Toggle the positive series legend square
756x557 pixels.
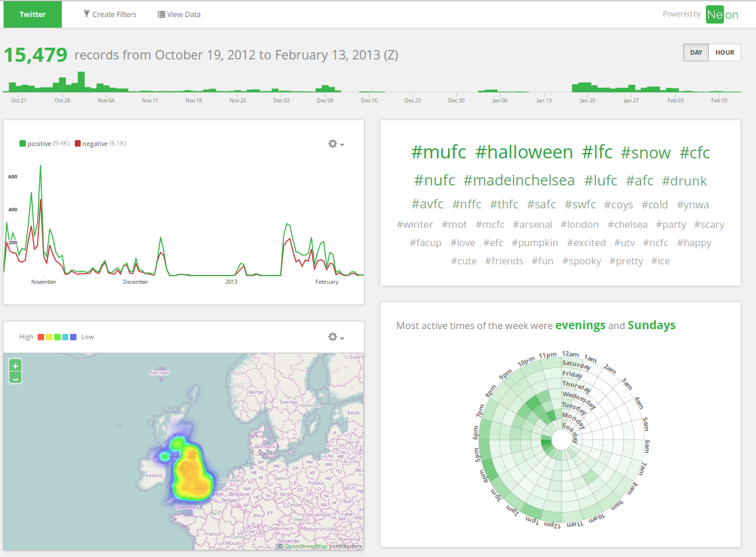(22, 144)
